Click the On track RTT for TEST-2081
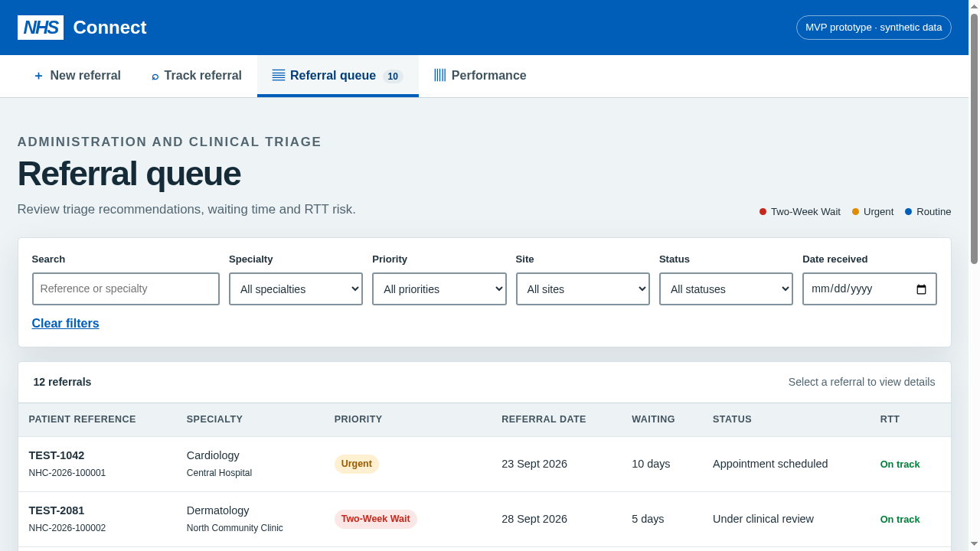Image resolution: width=980 pixels, height=551 pixels. click(900, 519)
